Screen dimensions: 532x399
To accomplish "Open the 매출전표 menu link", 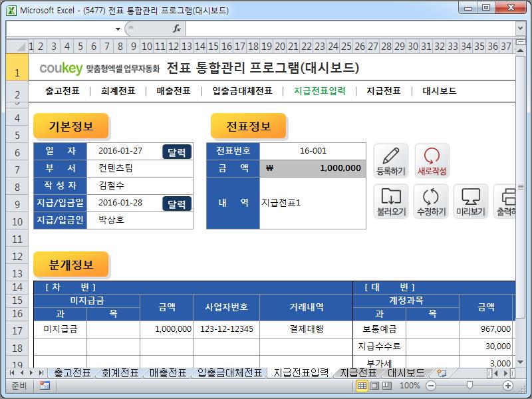I will point(174,91).
